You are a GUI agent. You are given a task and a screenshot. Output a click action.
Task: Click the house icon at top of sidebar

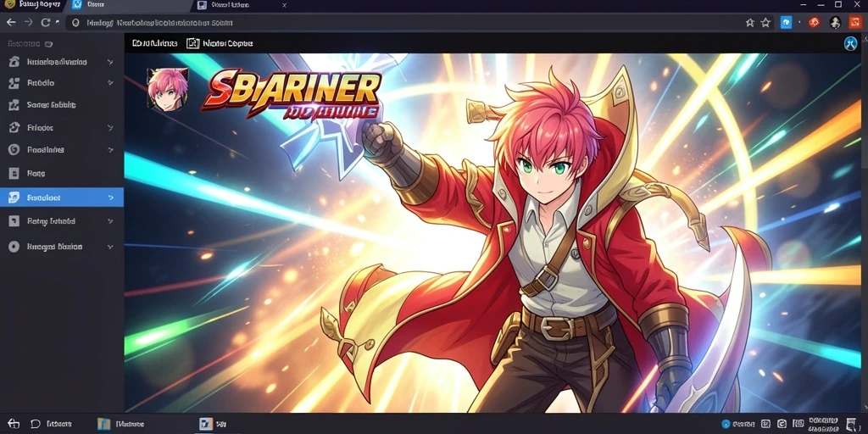click(14, 62)
